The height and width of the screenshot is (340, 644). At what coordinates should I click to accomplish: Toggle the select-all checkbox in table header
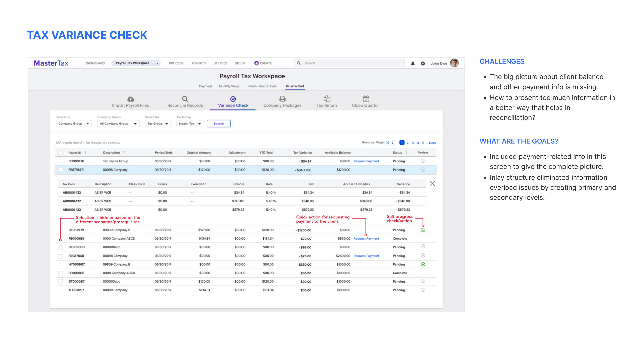(x=61, y=153)
